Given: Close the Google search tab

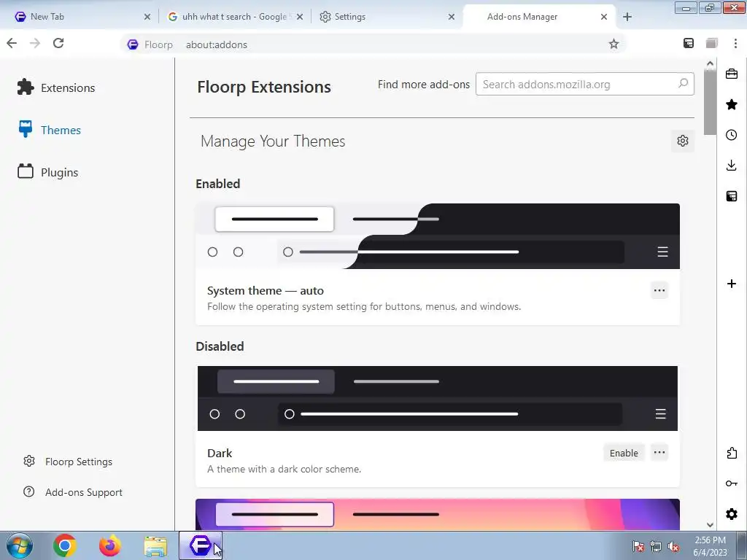Looking at the screenshot, I should (300, 17).
